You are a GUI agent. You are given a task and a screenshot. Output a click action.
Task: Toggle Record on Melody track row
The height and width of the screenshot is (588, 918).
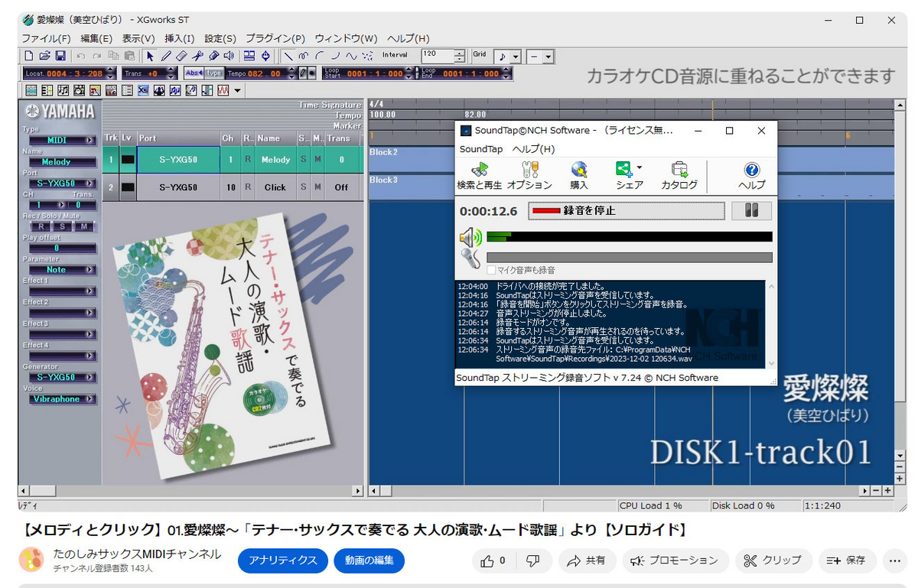(248, 160)
